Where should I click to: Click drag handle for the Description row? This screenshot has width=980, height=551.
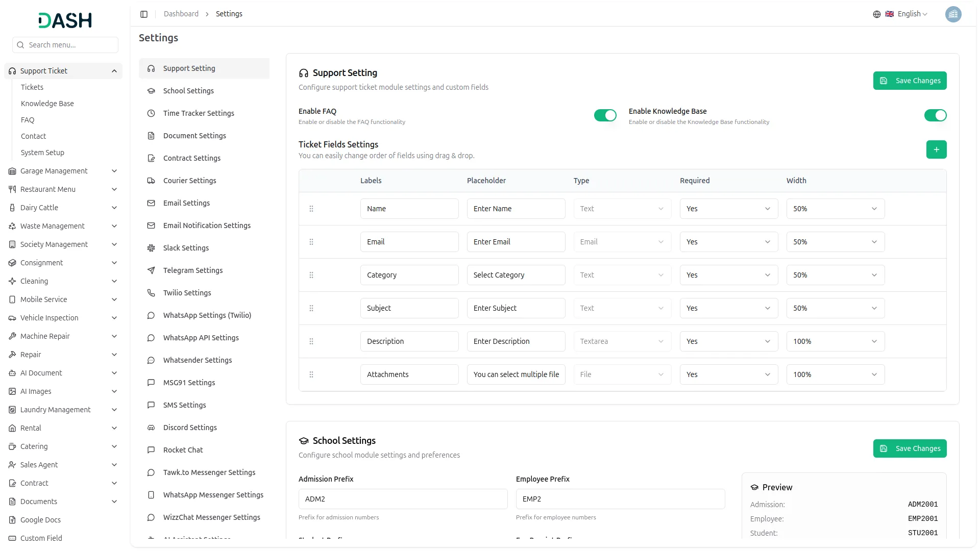tap(311, 341)
